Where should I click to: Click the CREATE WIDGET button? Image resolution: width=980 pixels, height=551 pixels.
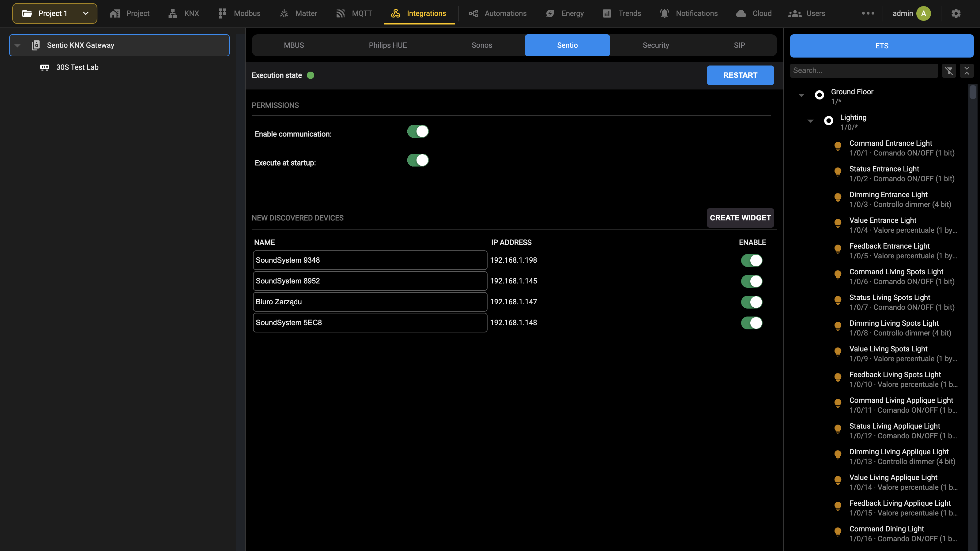(740, 218)
